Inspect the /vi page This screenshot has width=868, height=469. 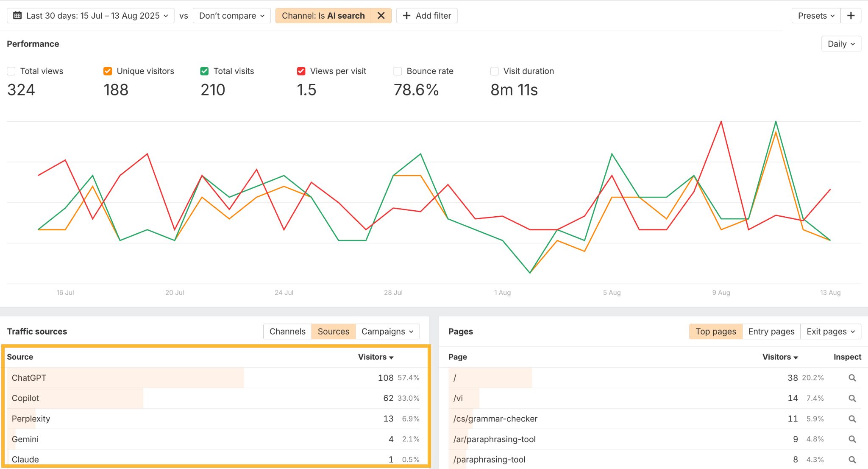pyautogui.click(x=852, y=398)
